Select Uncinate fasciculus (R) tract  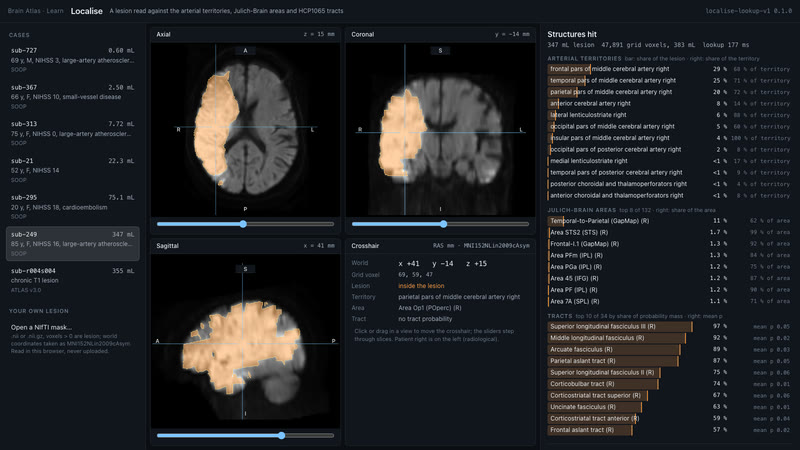pos(668,407)
